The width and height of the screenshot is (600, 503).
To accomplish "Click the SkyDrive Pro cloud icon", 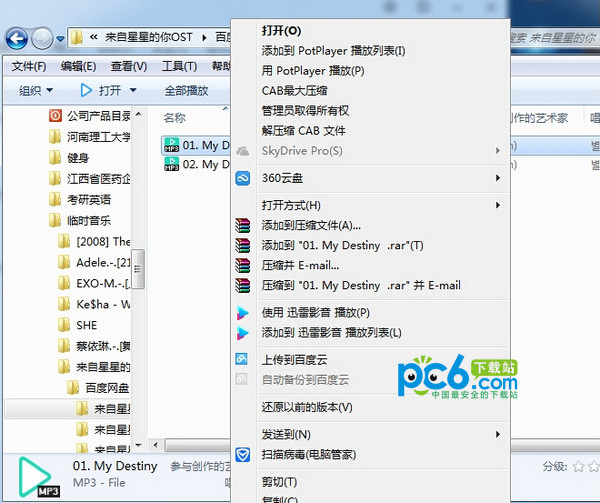I will pos(243,151).
